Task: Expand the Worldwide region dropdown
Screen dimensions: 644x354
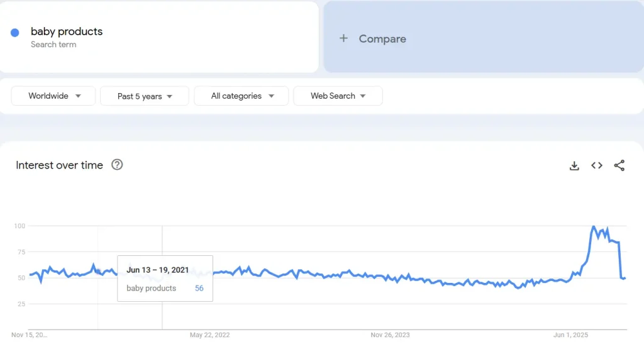Action: 53,96
